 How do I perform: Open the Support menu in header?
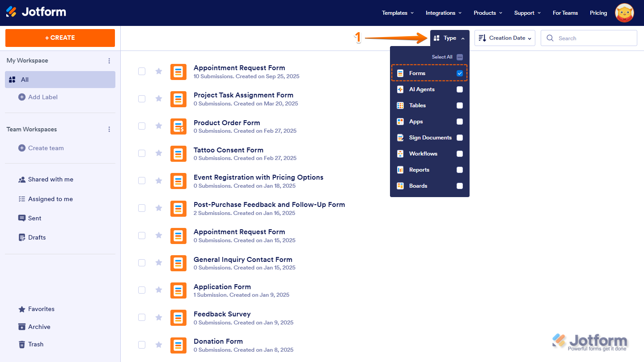click(526, 13)
